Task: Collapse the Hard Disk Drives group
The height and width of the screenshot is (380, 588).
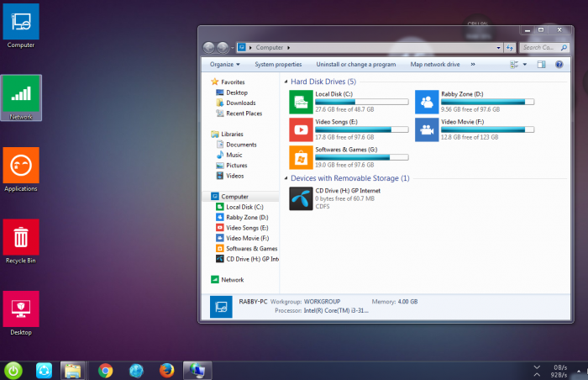Action: 285,82
